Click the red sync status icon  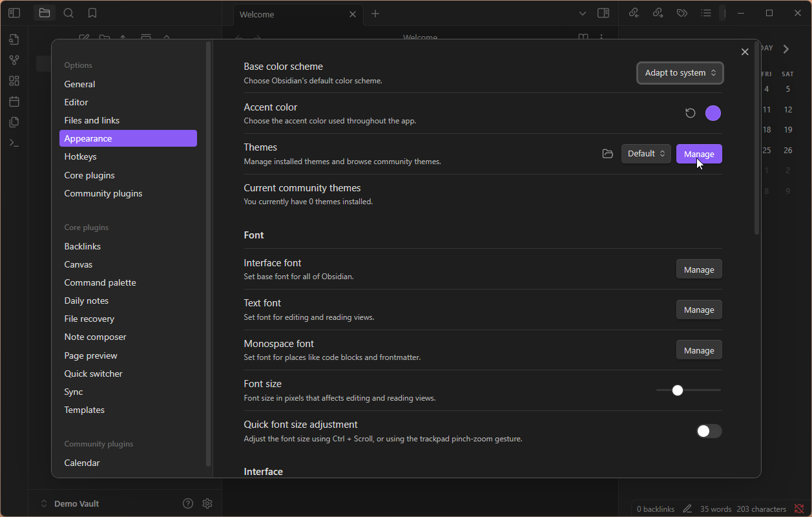799,509
